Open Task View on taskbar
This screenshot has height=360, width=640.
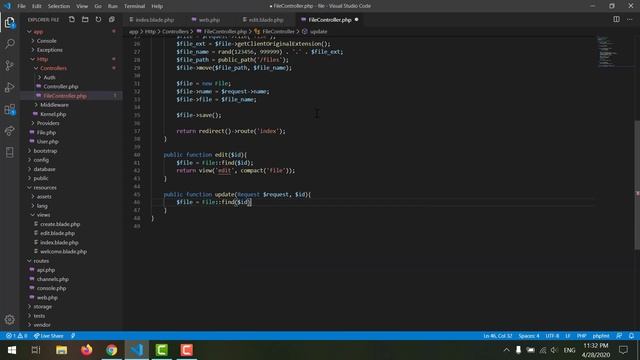(x=36, y=350)
